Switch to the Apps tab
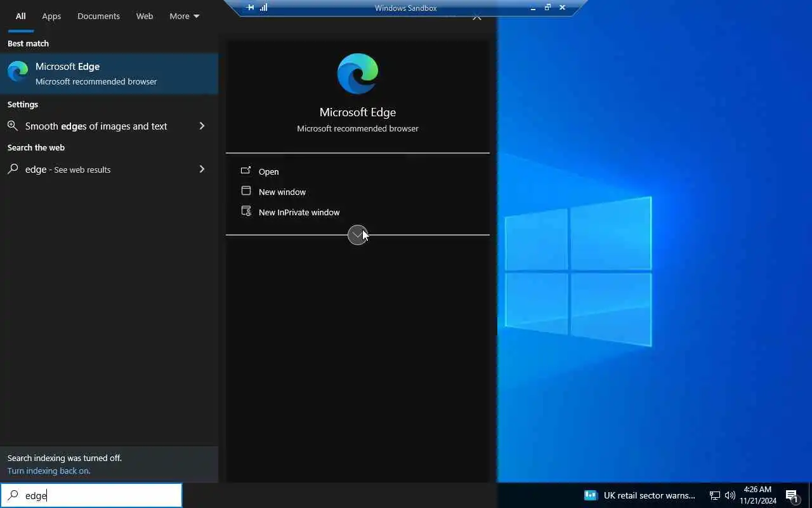The width and height of the screenshot is (812, 508). 51,16
